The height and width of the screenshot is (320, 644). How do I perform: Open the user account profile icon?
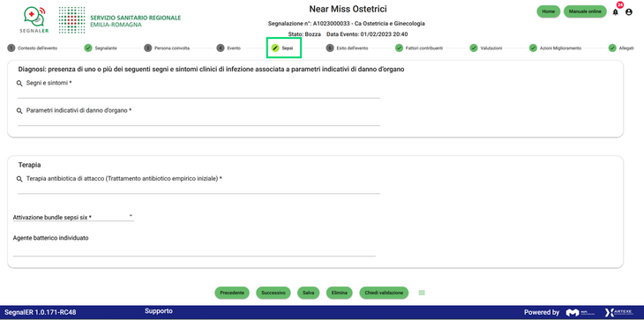[x=629, y=12]
